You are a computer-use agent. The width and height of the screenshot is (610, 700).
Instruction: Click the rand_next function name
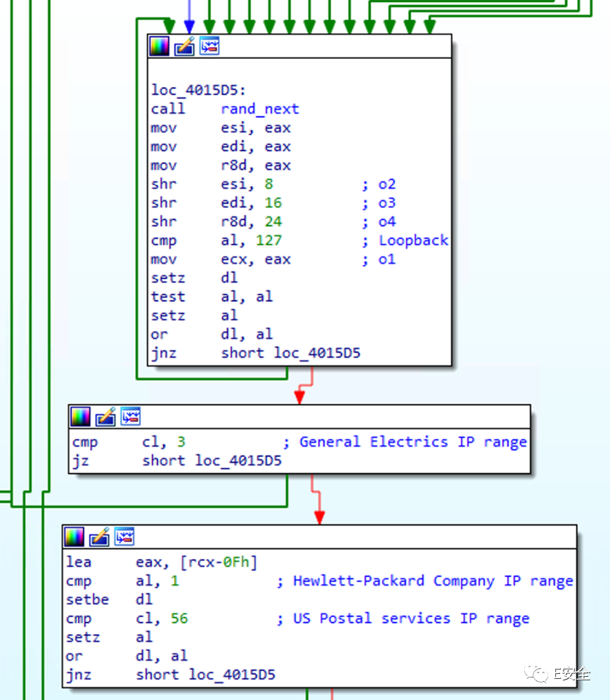[x=260, y=109]
